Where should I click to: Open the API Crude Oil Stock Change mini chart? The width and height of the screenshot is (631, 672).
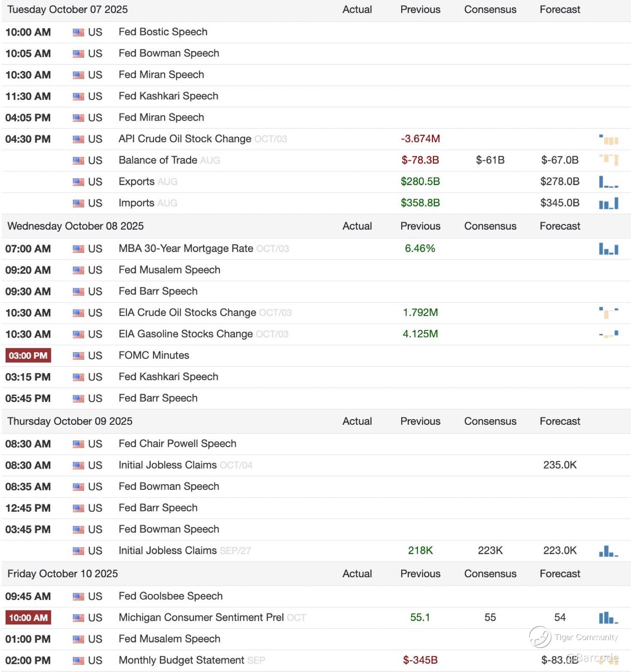pos(608,139)
